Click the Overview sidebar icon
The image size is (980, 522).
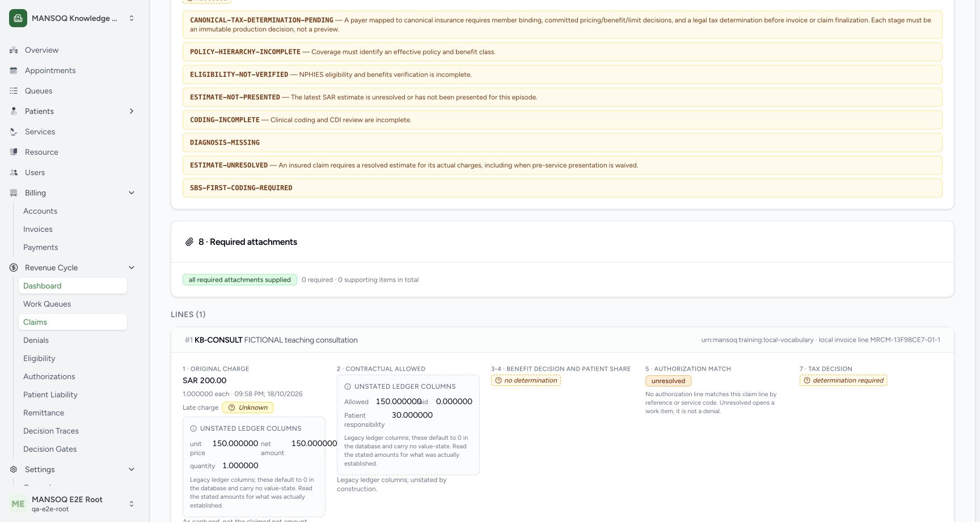click(14, 50)
